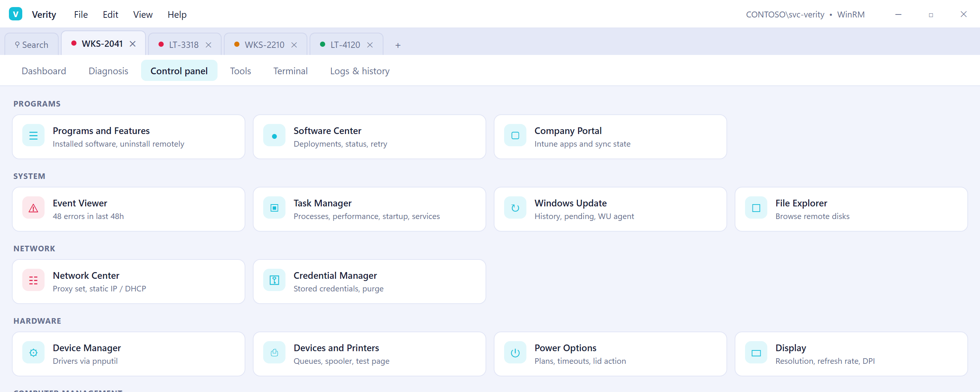The width and height of the screenshot is (980, 392).
Task: Close the WKS-2041 tab
Action: pos(133,44)
